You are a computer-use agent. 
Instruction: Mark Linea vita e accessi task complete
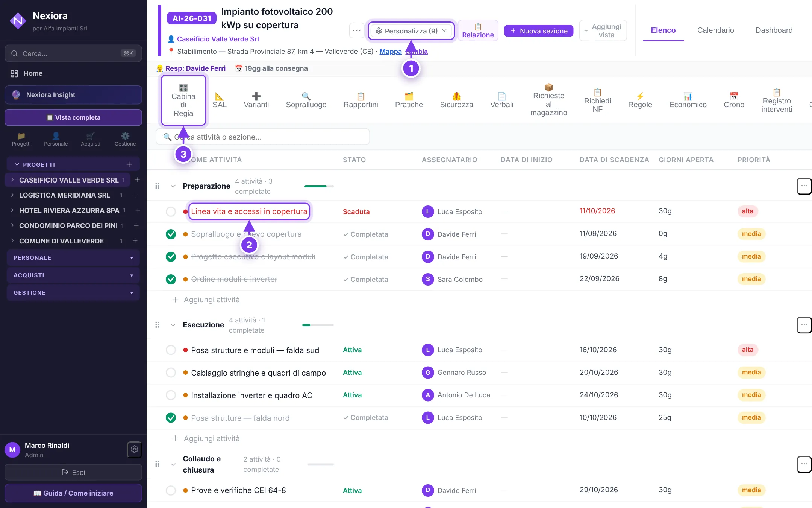[171, 211]
